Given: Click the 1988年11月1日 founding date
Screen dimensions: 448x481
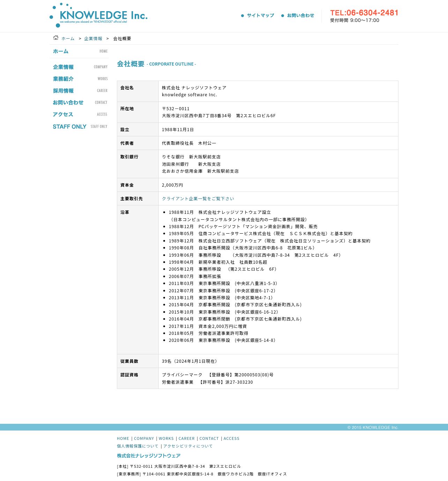Looking at the screenshot, I should pos(178,130).
